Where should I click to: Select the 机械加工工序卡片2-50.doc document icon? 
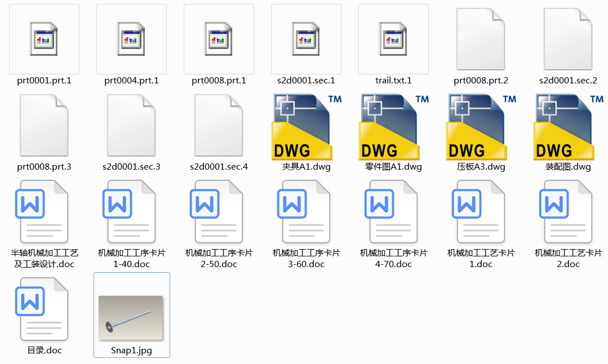point(216,212)
